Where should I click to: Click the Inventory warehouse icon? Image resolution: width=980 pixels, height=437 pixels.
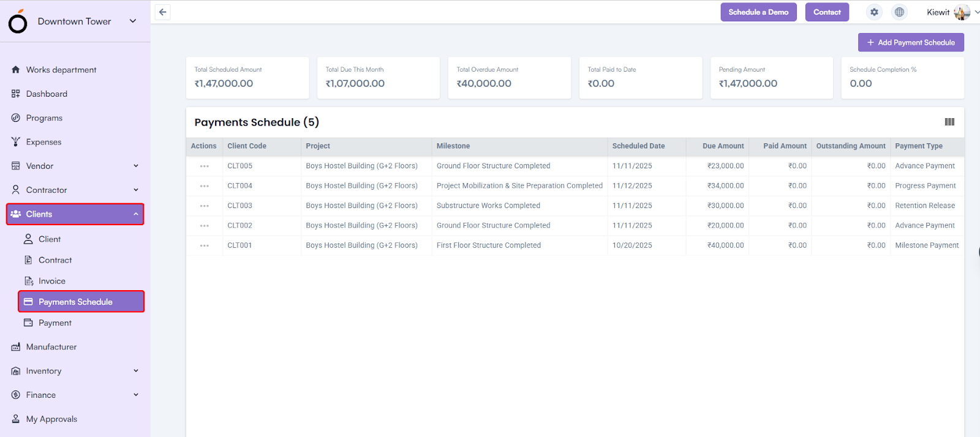pyautogui.click(x=16, y=371)
